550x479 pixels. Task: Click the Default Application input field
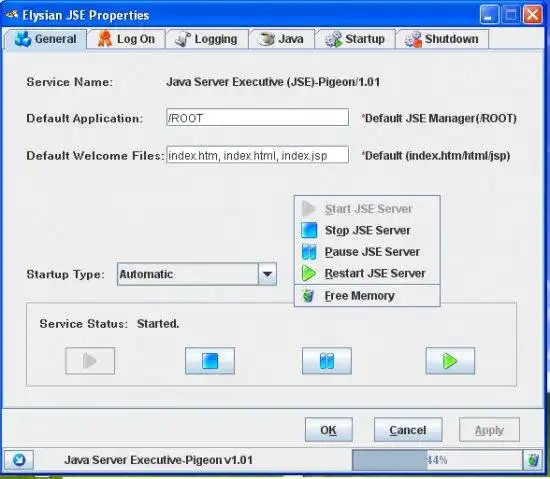pos(257,117)
